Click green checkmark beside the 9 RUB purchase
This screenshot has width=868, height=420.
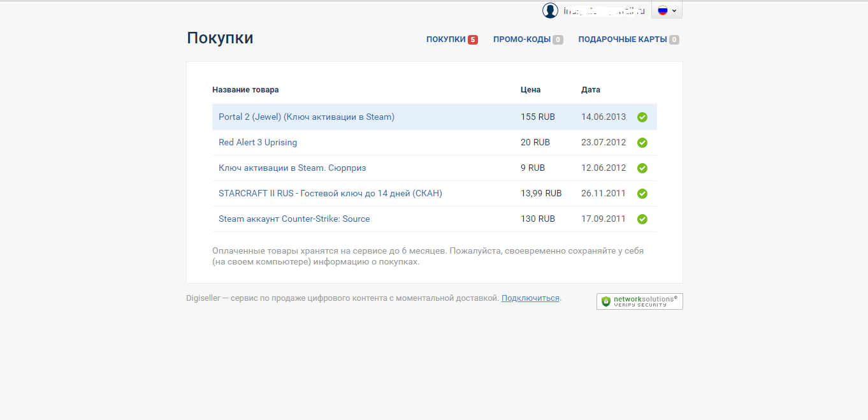[642, 168]
